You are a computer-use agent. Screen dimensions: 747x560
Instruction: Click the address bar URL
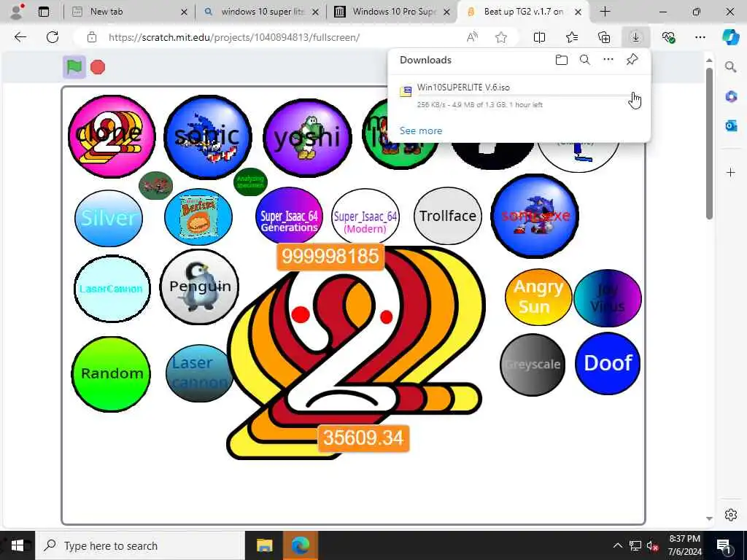pyautogui.click(x=234, y=37)
